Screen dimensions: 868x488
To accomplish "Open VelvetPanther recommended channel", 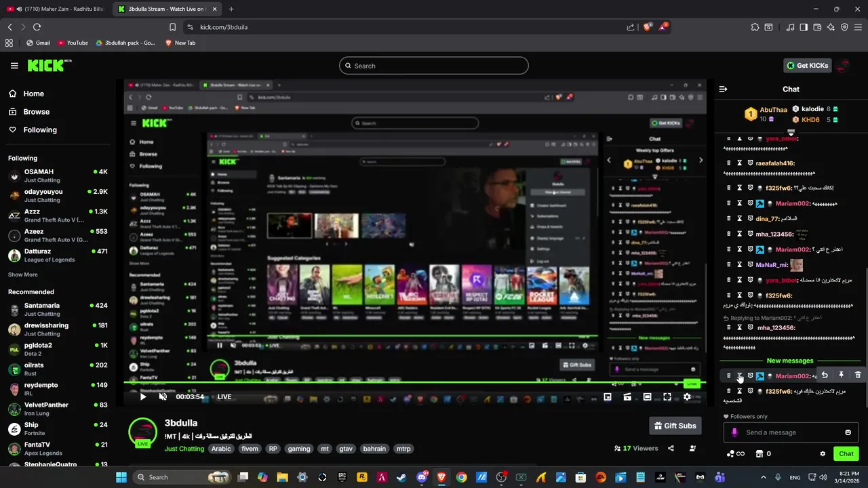I will pyautogui.click(x=58, y=409).
